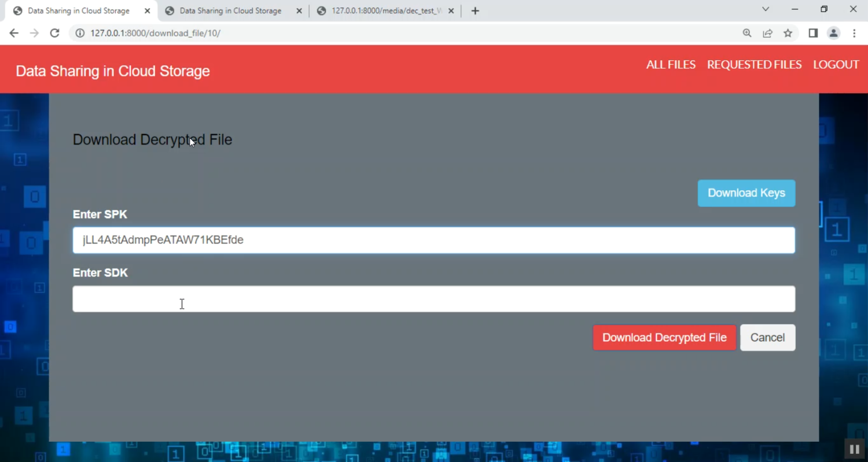
Task: Click the Download Decrypted File button
Action: pyautogui.click(x=664, y=338)
